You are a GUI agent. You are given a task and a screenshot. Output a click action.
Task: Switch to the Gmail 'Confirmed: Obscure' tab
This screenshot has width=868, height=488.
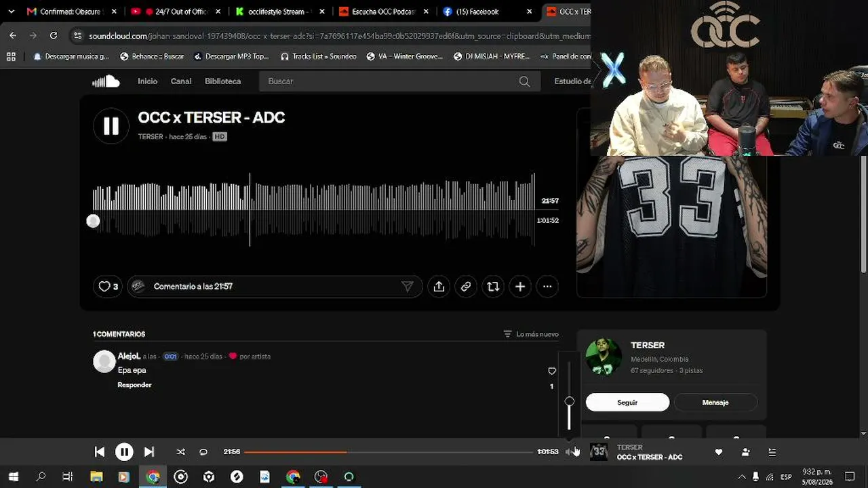click(70, 12)
